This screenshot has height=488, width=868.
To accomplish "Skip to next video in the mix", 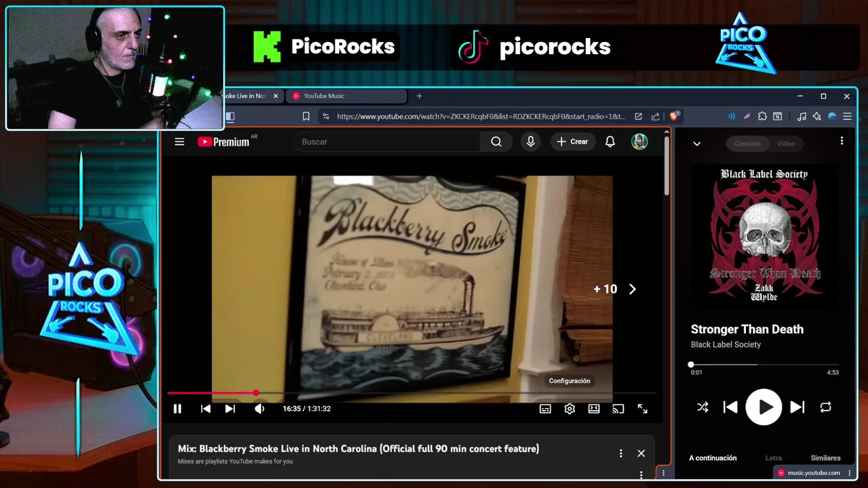I will coord(230,409).
